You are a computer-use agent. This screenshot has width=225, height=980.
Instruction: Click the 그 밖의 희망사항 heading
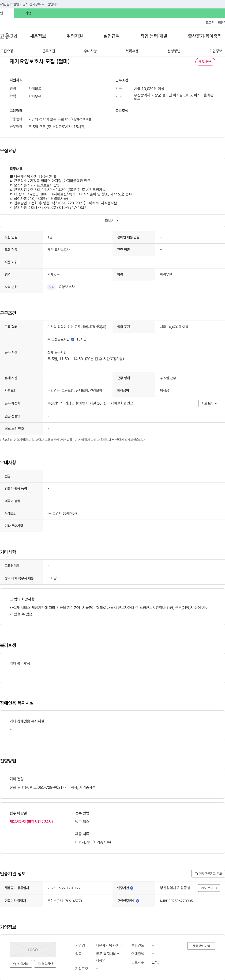tap(22, 599)
